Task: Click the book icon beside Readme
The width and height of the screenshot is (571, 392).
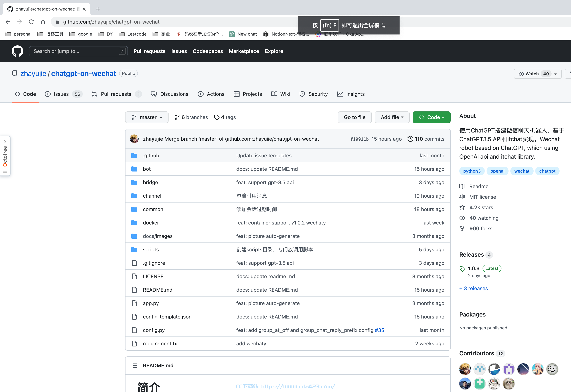Action: pos(462,186)
